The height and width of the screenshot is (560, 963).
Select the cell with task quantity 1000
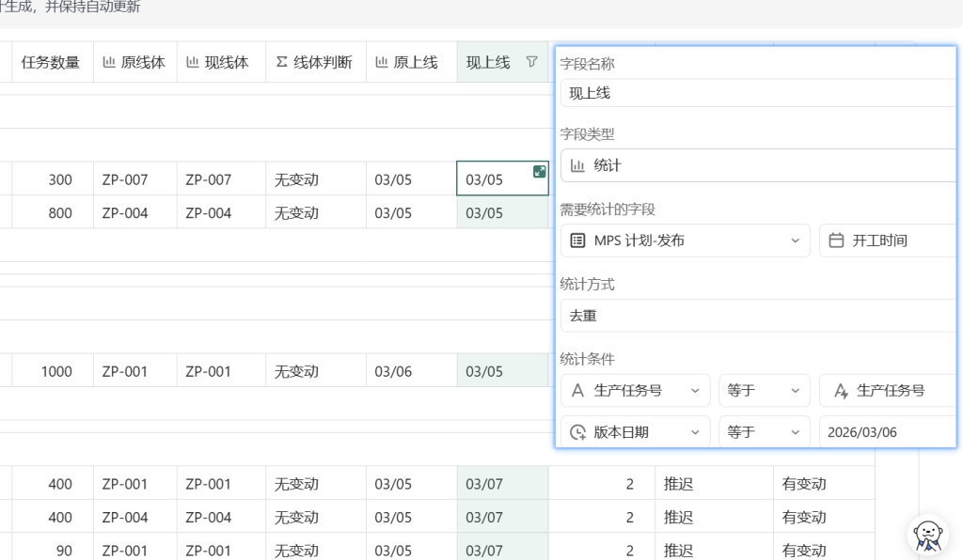[x=53, y=370]
